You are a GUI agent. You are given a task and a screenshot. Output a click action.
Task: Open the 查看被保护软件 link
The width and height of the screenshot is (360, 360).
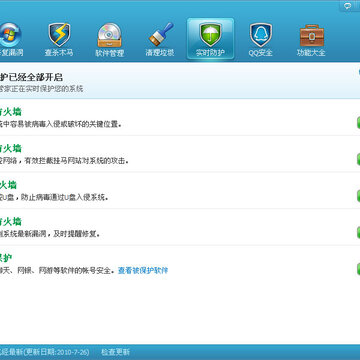pos(143,270)
